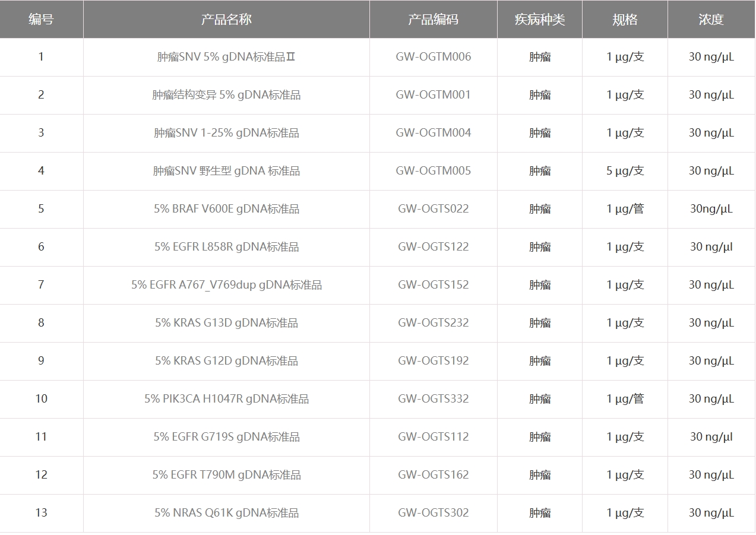Select 肿瘤SNV 1-25% gDNA标准品 product name

[x=226, y=133]
